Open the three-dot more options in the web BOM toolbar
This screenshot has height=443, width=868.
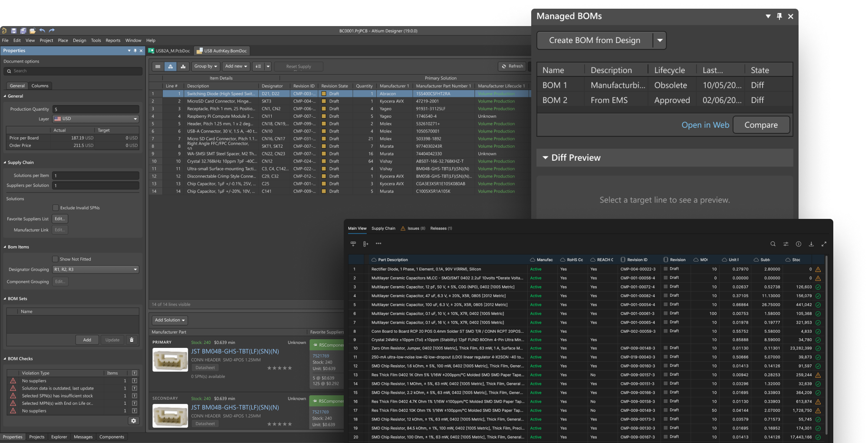pyautogui.click(x=378, y=244)
